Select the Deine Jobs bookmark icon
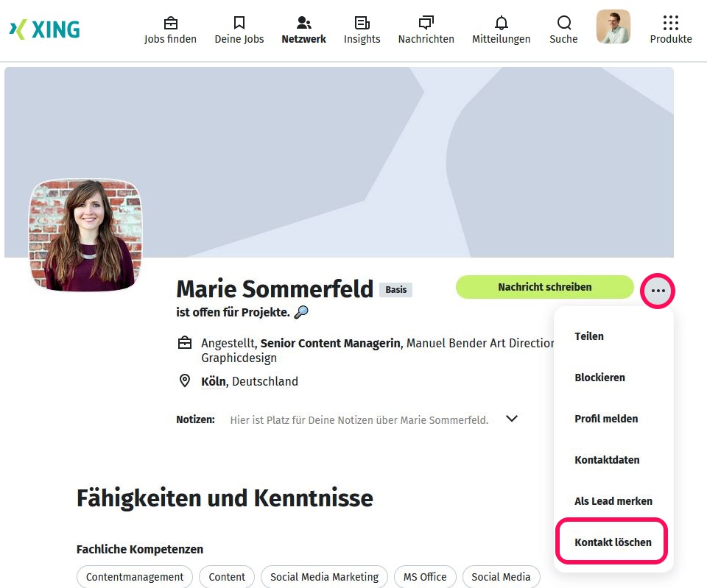707x588 pixels. 239,23
